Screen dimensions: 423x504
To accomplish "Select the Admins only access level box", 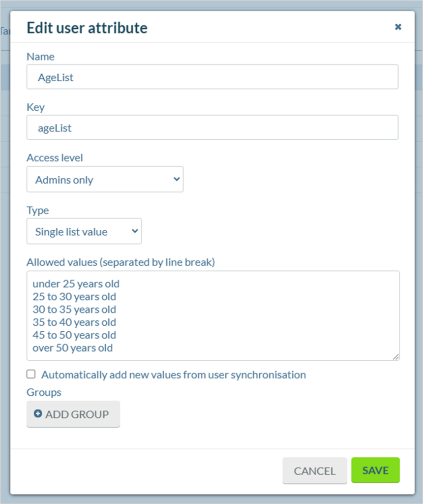I will pos(105,179).
